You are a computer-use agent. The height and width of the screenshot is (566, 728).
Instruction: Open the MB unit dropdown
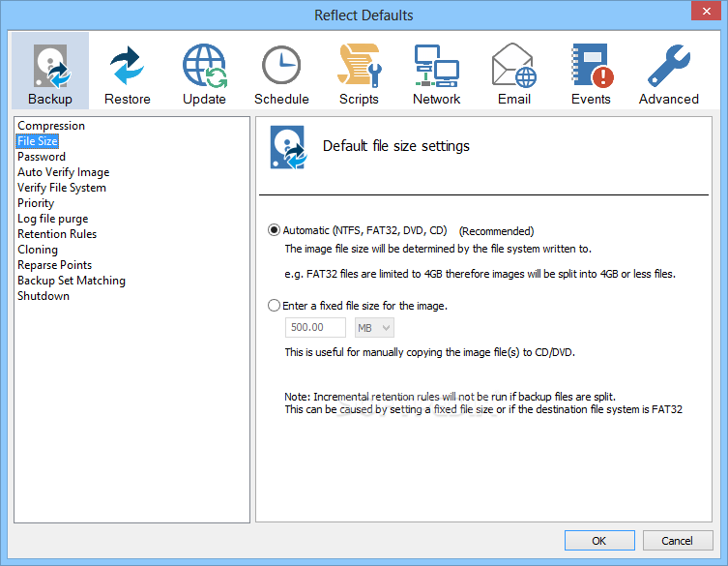[374, 328]
